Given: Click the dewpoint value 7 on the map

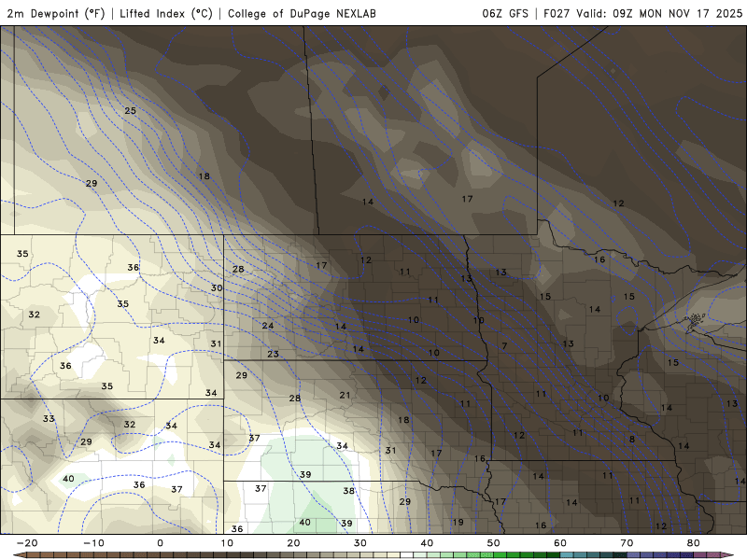Looking at the screenshot, I should click(x=504, y=346).
